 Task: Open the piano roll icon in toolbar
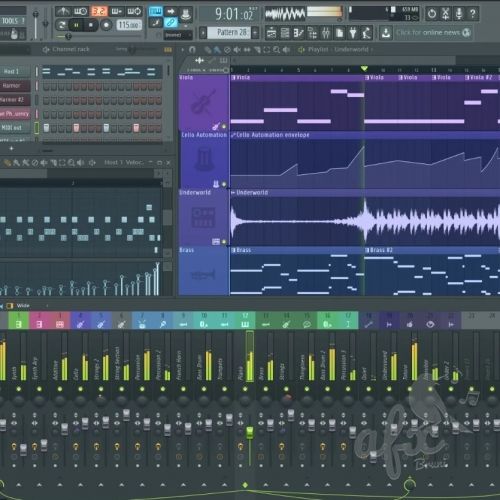pos(299,33)
